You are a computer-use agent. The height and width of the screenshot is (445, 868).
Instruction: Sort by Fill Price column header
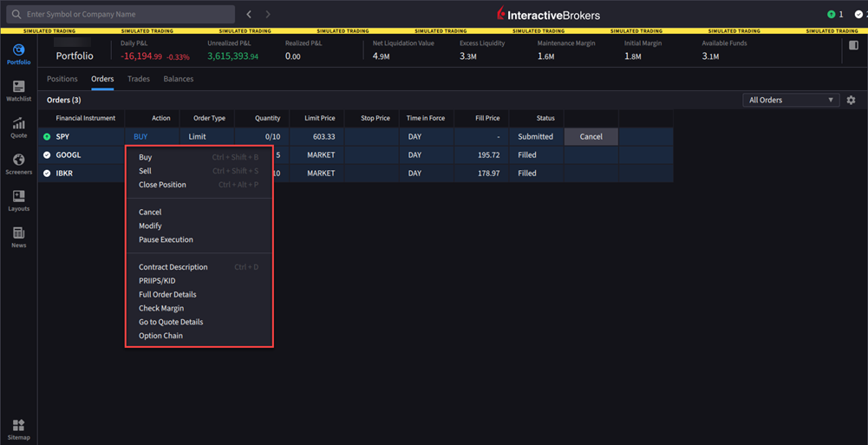481,118
